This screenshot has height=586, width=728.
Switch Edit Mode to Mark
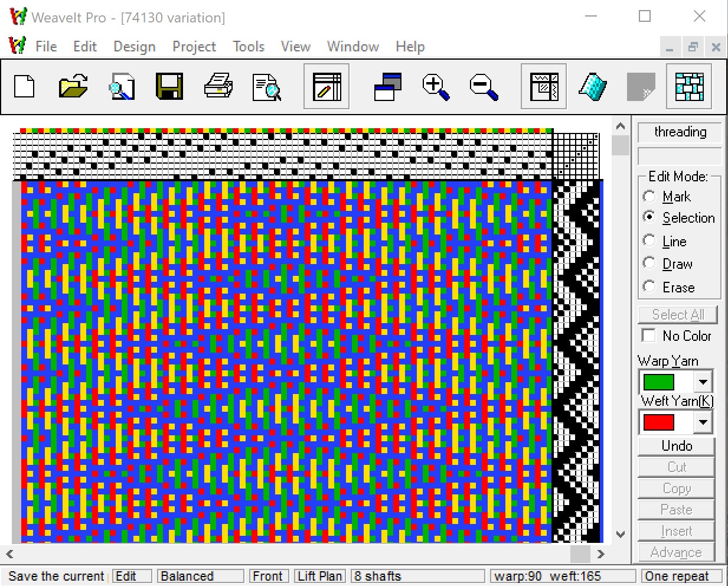649,196
